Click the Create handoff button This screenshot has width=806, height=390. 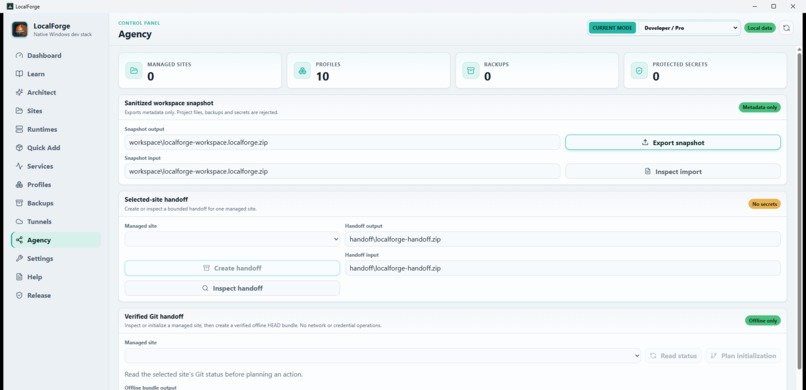tap(232, 268)
